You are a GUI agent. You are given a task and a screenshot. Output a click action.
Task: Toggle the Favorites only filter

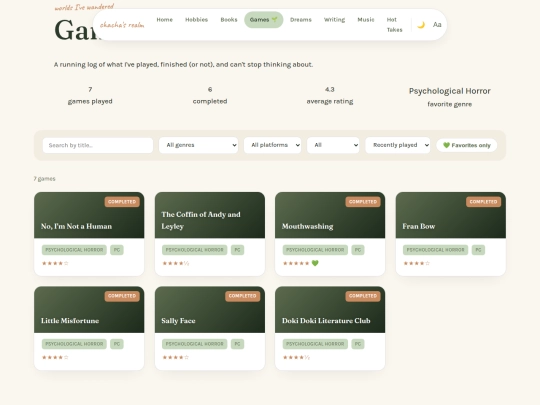(467, 145)
